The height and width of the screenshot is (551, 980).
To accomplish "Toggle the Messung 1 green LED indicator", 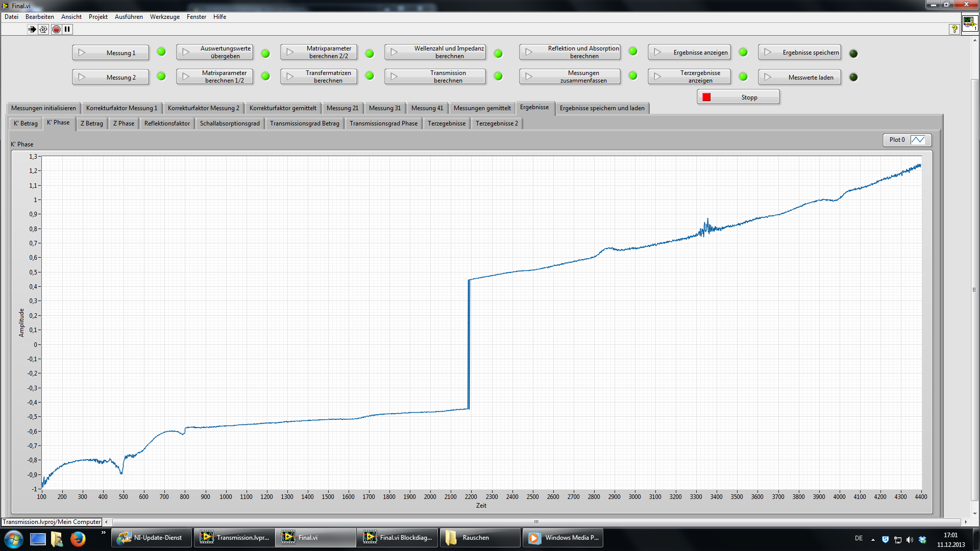I will [161, 52].
